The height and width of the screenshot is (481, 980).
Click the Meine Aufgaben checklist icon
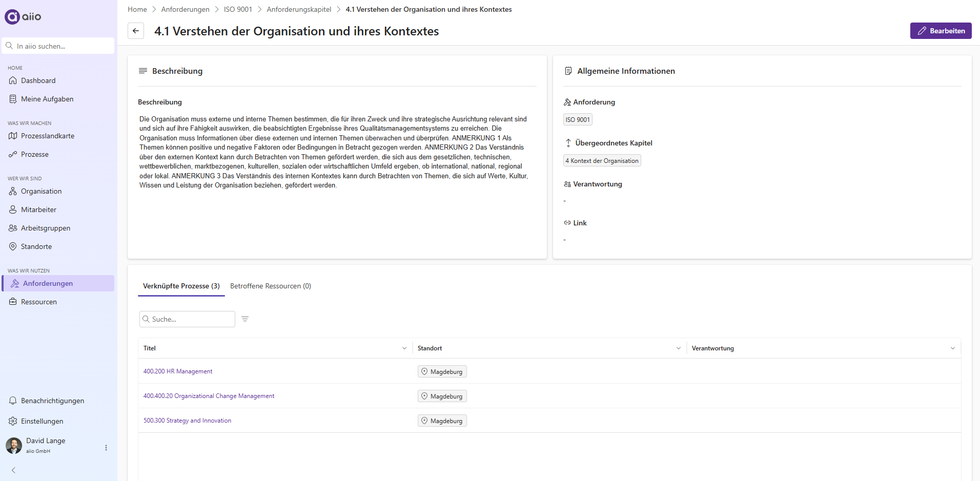point(13,99)
